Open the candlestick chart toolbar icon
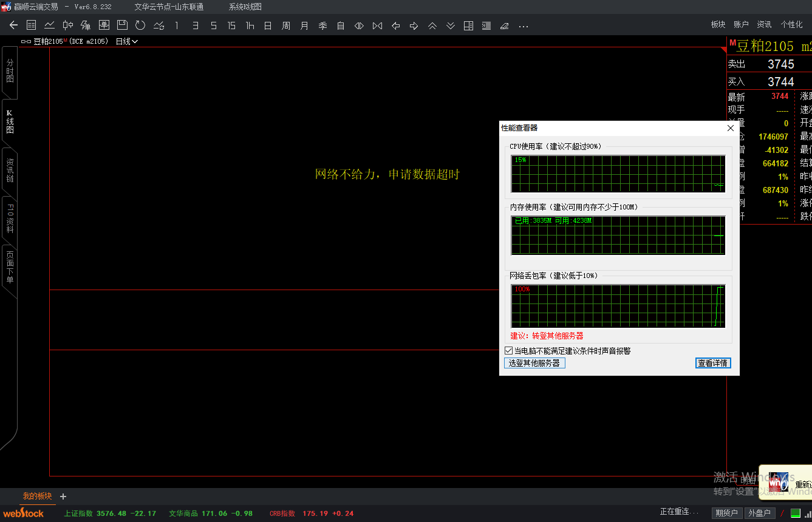 pyautogui.click(x=68, y=25)
